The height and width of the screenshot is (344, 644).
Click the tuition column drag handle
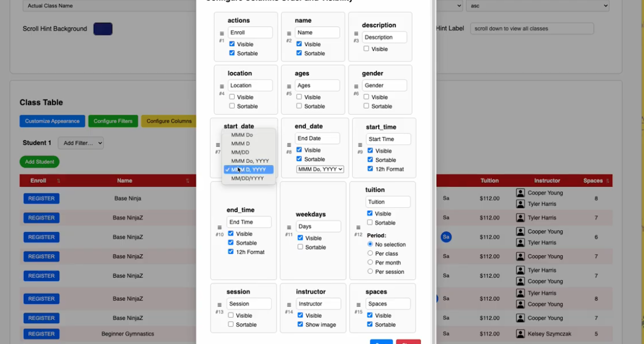click(x=358, y=227)
